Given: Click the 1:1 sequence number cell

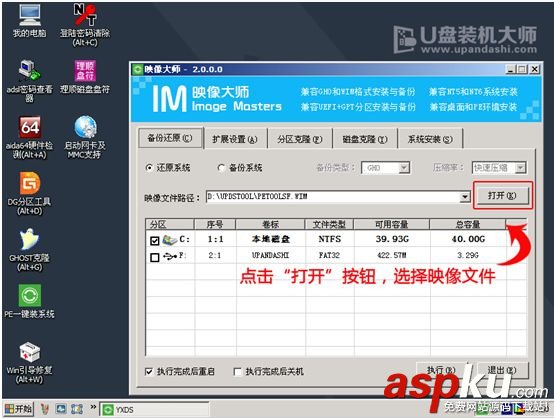Looking at the screenshot, I should coord(216,239).
